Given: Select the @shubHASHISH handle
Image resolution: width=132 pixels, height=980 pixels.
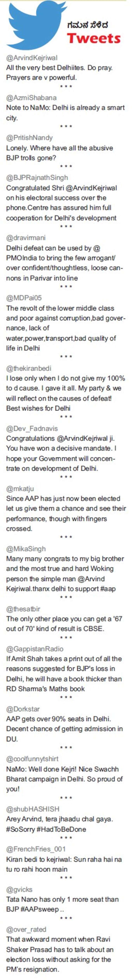Looking at the screenshot, I should coord(33,809).
